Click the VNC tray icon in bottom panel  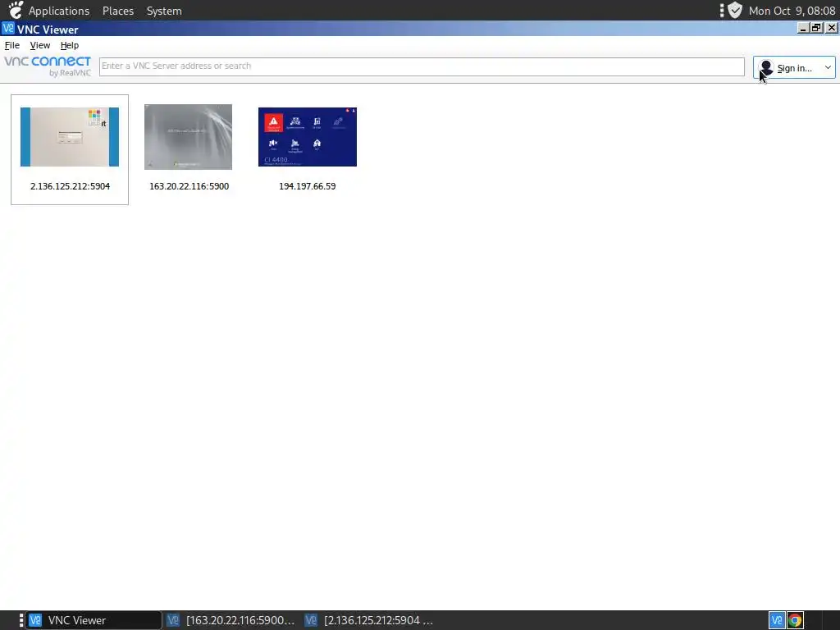click(777, 620)
